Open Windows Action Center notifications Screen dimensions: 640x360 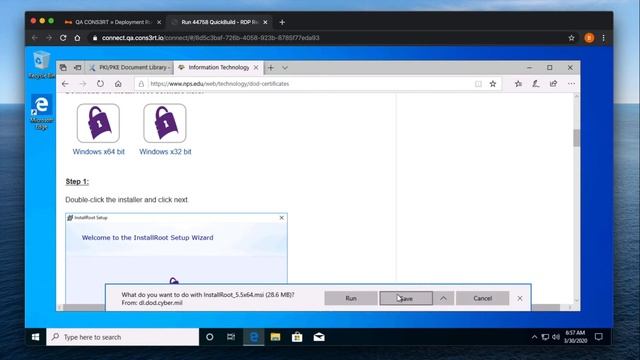(599, 337)
